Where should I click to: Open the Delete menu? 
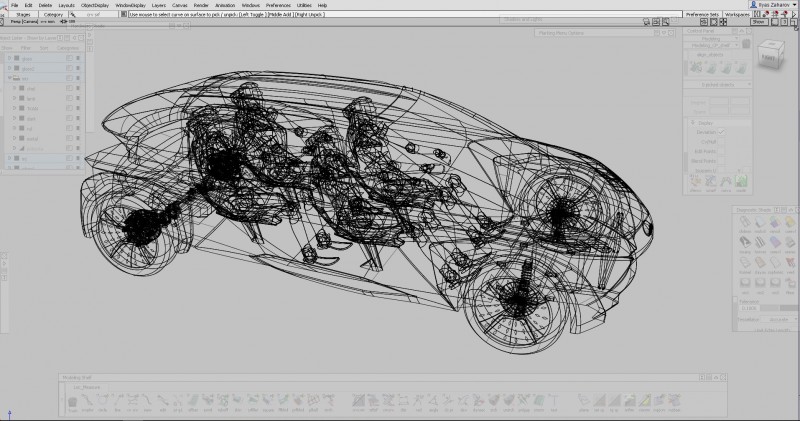pos(45,5)
